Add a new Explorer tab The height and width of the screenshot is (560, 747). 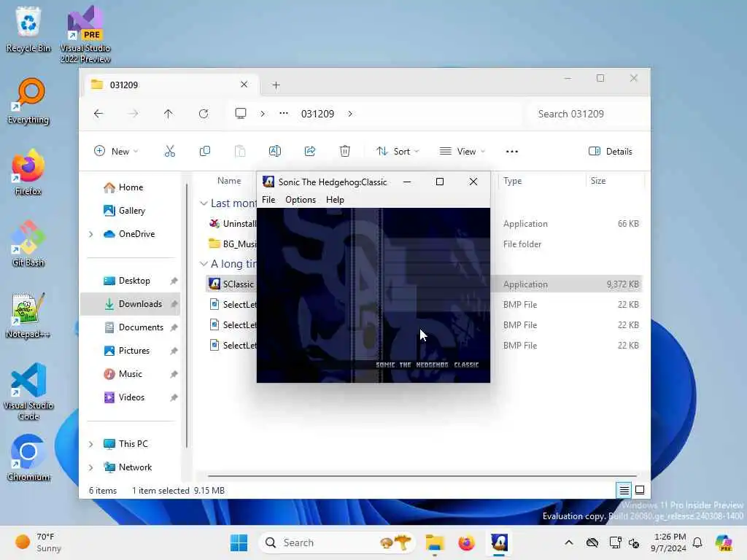tap(276, 85)
